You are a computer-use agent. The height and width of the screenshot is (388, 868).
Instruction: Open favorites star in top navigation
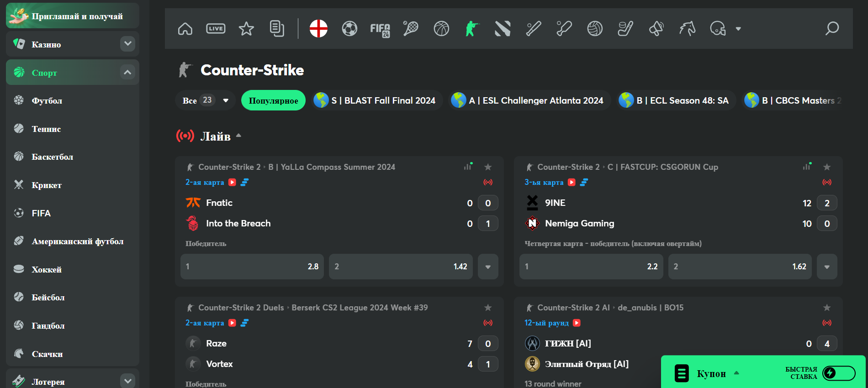tap(246, 29)
